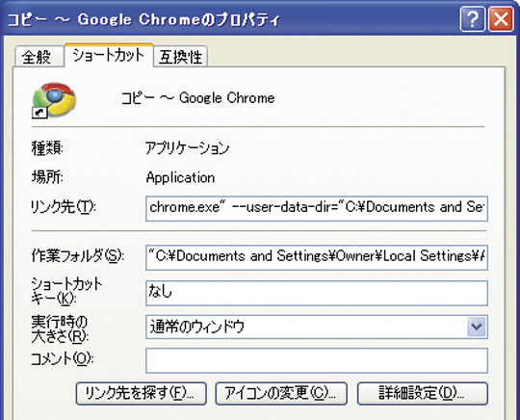The image size is (520, 420).
Task: Focus the 作業フォルダ working folder field
Action: [317, 257]
